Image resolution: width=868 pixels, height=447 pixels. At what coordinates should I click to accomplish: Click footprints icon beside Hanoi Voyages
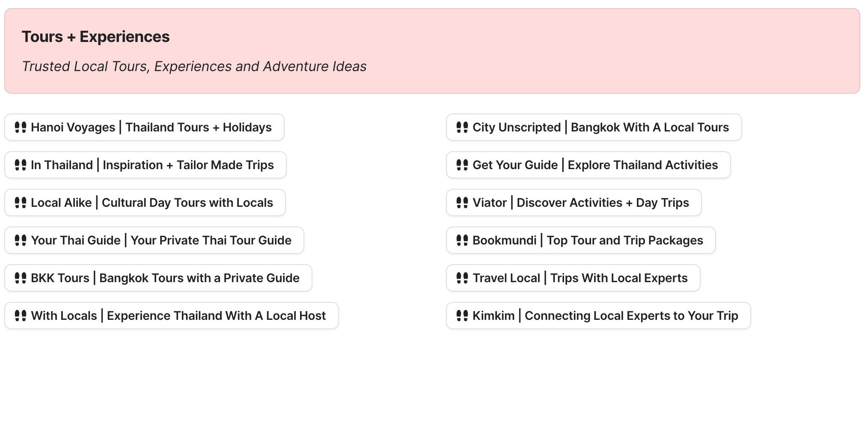pyautogui.click(x=21, y=127)
